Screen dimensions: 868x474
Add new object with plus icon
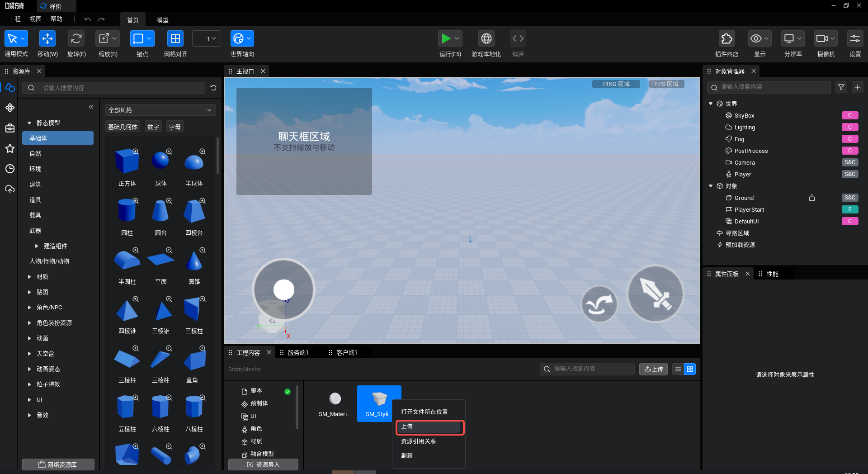[x=858, y=87]
